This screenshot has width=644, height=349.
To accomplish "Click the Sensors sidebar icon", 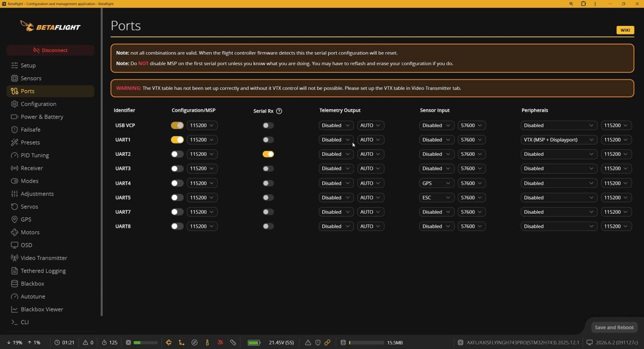I will (x=15, y=78).
